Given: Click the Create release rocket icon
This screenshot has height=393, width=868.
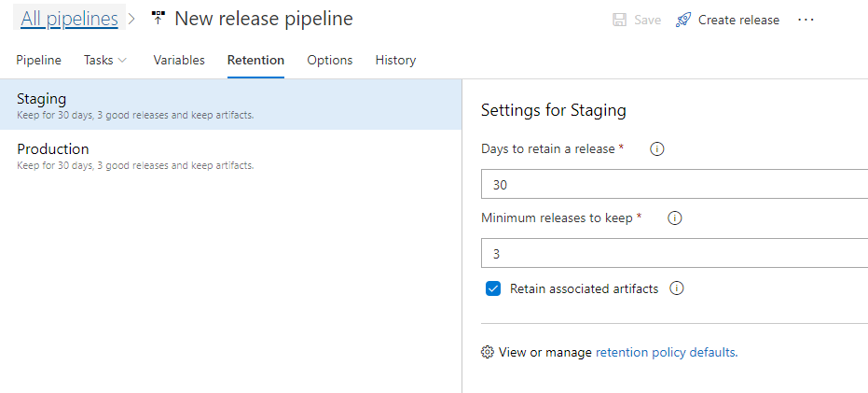Looking at the screenshot, I should [x=683, y=20].
